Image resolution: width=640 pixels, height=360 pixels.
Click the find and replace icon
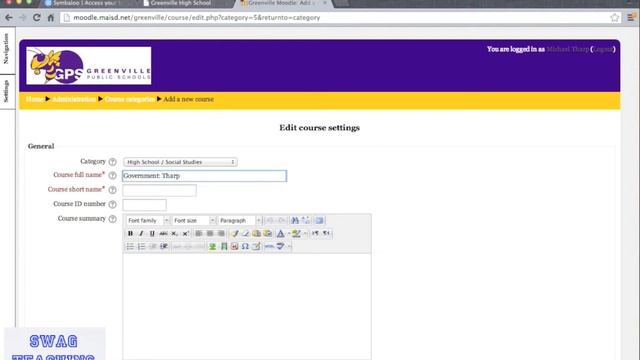coord(306,220)
